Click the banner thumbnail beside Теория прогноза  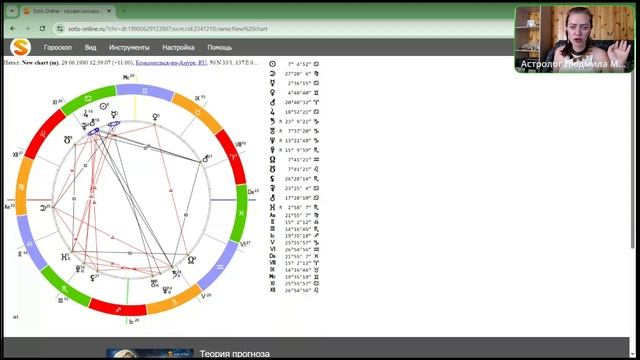pos(149,353)
